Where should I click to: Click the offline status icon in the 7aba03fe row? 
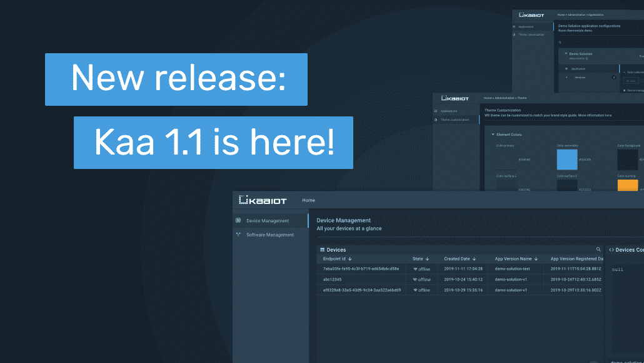click(415, 269)
